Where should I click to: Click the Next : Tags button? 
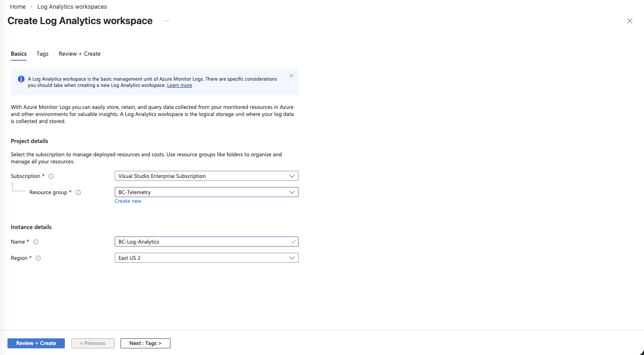[145, 343]
